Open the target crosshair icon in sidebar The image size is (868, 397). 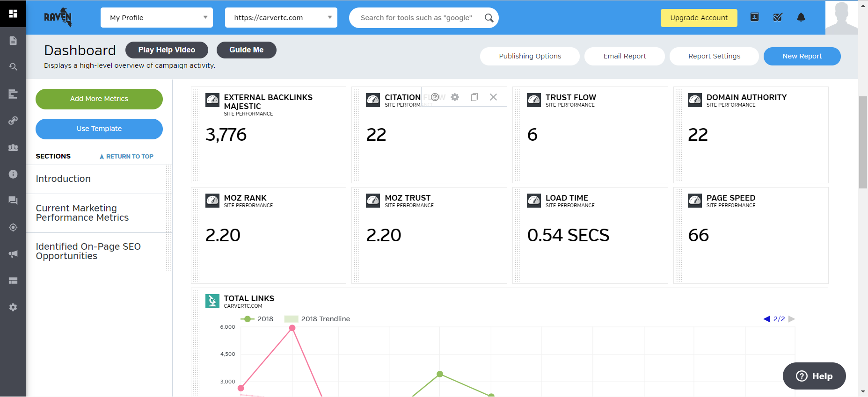point(13,227)
